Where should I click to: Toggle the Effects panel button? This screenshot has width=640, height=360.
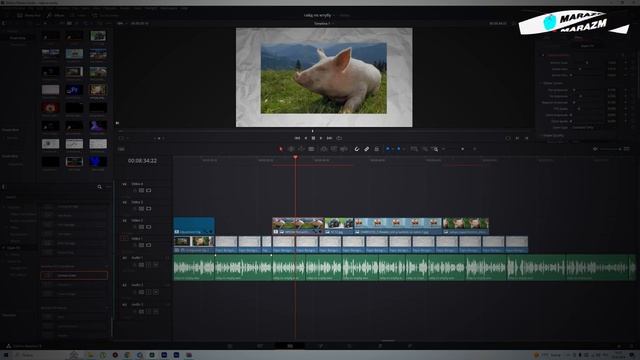[56, 16]
